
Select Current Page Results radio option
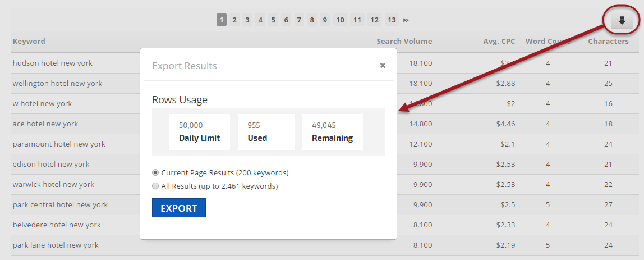(155, 172)
